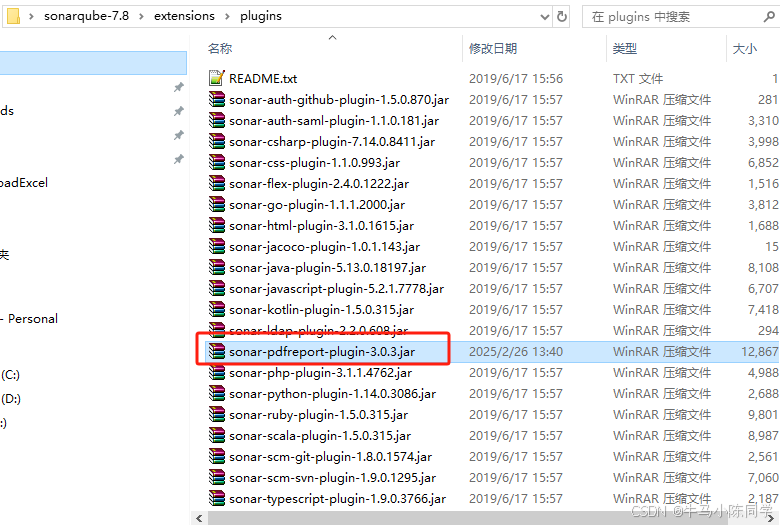This screenshot has width=780, height=525.
Task: Click the icon of sonar-scm-git-plugin-1.8.0.1574.jar
Action: coord(216,456)
